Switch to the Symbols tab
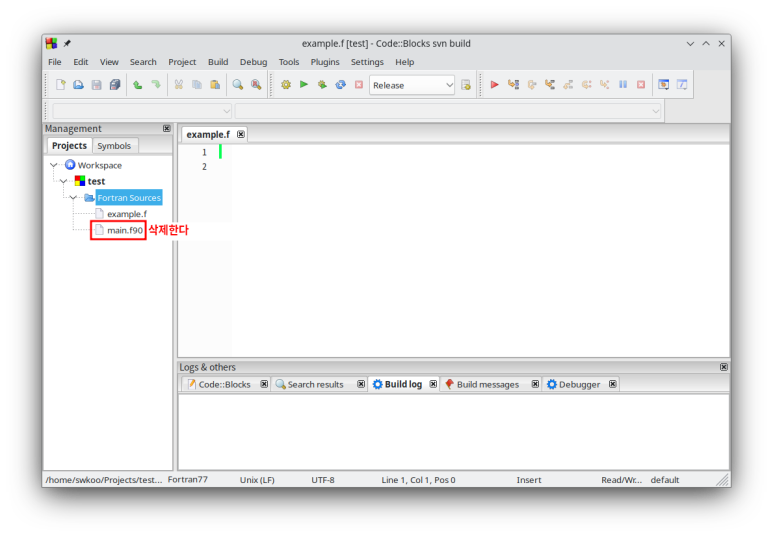773x537 pixels. 114,146
